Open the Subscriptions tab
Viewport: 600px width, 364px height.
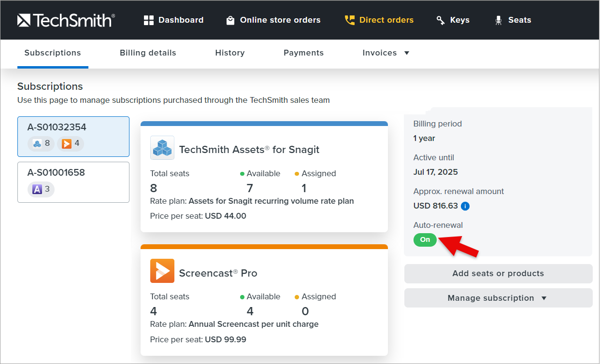53,53
